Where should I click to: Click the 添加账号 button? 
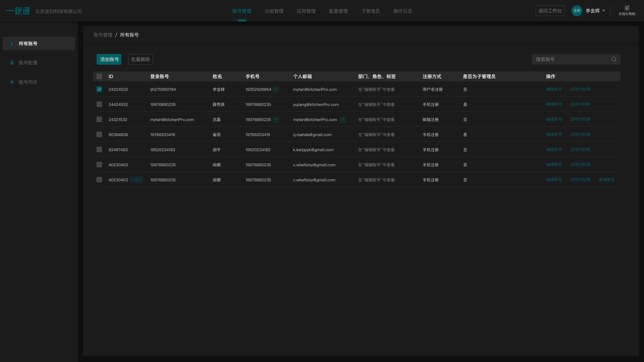click(109, 59)
